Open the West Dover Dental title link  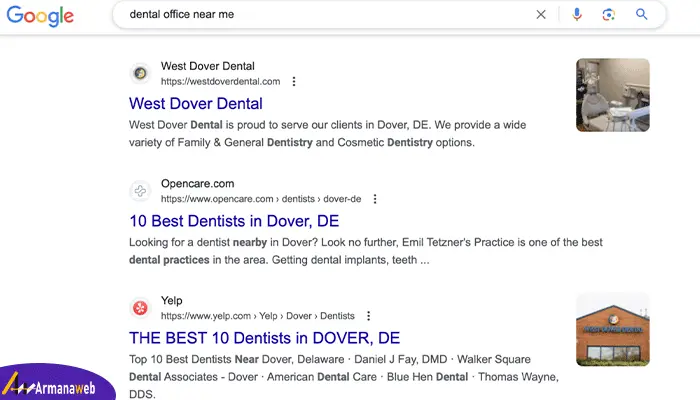point(196,104)
